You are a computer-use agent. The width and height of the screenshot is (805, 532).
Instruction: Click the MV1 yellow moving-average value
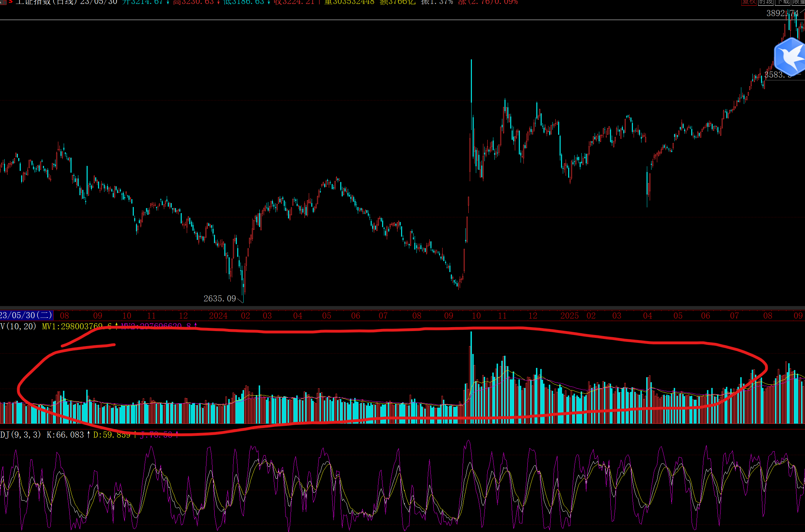pos(77,326)
